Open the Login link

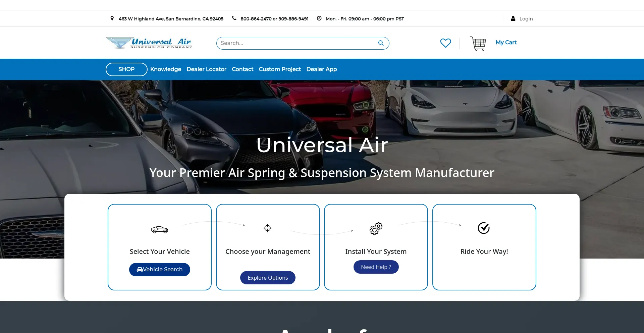(526, 19)
